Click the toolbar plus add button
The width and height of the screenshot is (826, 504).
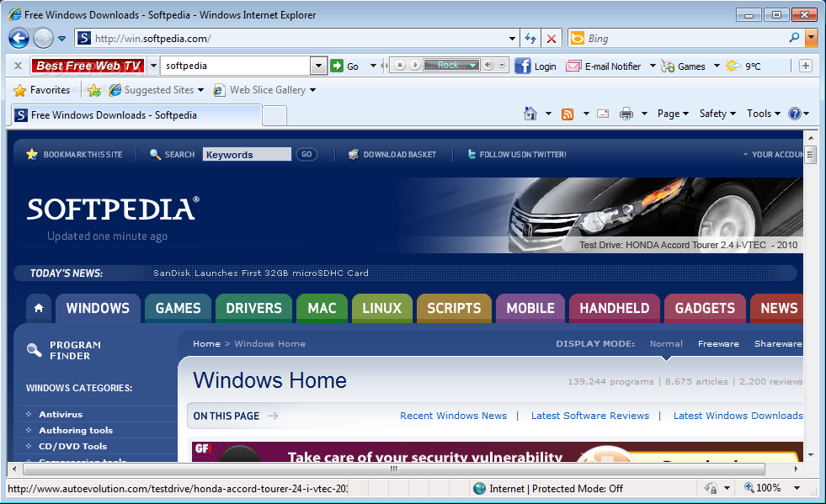pos(806,66)
